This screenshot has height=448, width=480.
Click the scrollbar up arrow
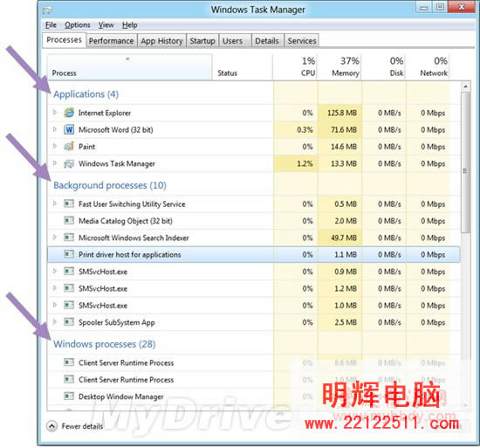[465, 86]
